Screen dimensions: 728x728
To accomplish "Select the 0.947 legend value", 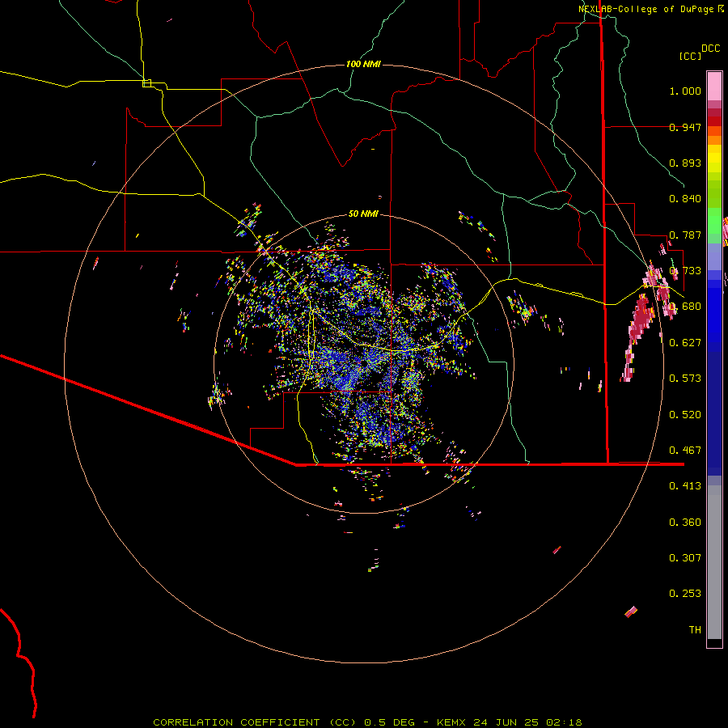I will 685,127.
